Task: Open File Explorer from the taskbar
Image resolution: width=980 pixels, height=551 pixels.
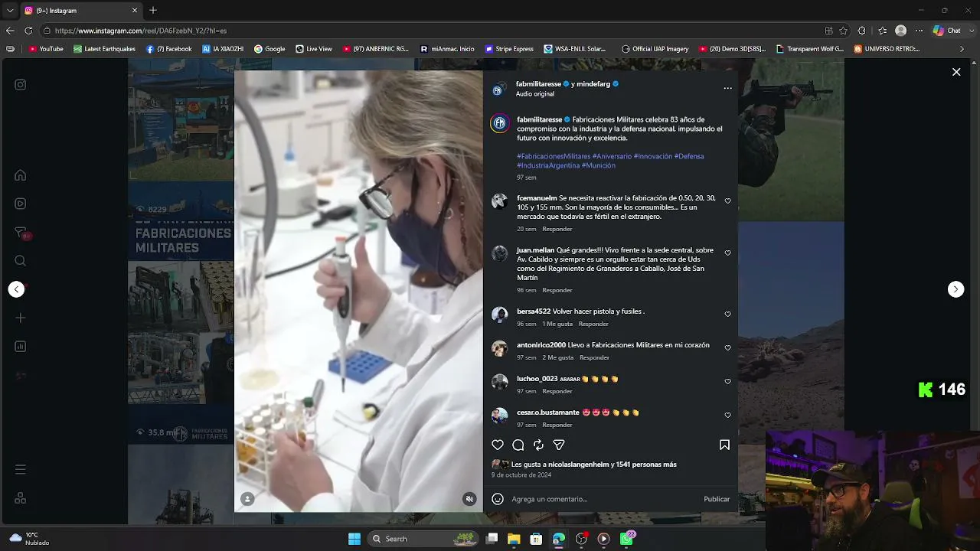Action: click(x=514, y=539)
